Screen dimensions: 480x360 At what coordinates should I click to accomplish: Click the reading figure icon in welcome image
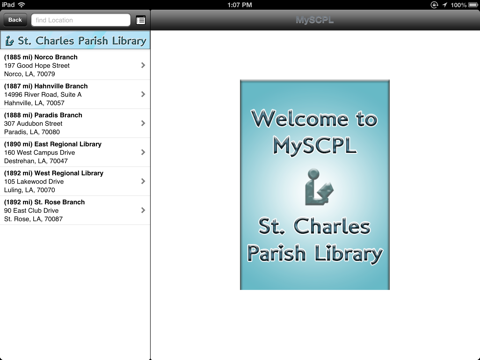[319, 187]
